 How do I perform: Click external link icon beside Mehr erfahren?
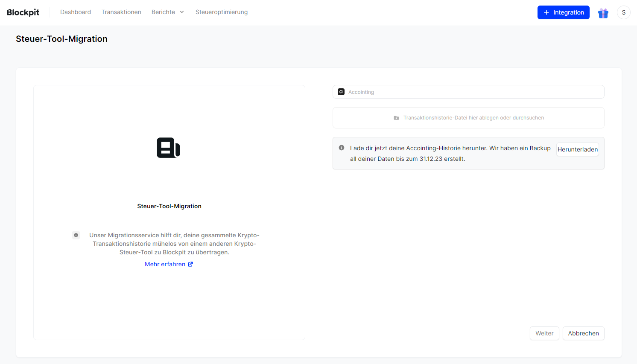coord(190,264)
